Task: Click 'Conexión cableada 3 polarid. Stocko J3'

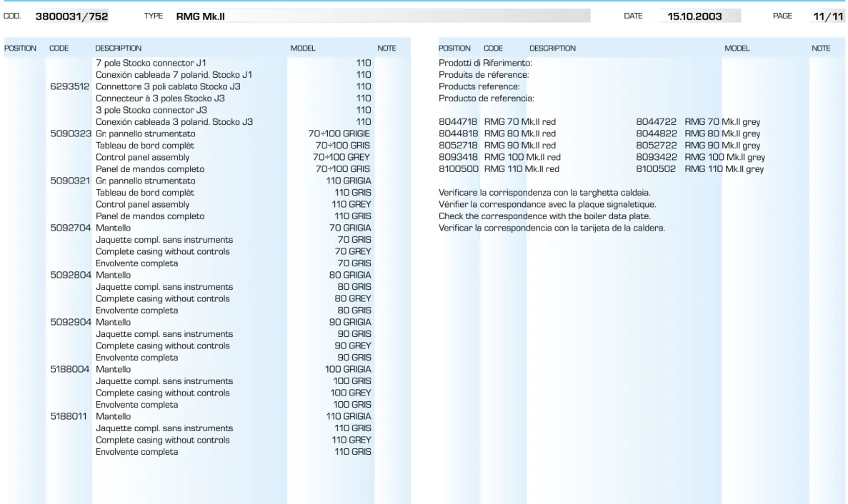Action: [x=174, y=122]
